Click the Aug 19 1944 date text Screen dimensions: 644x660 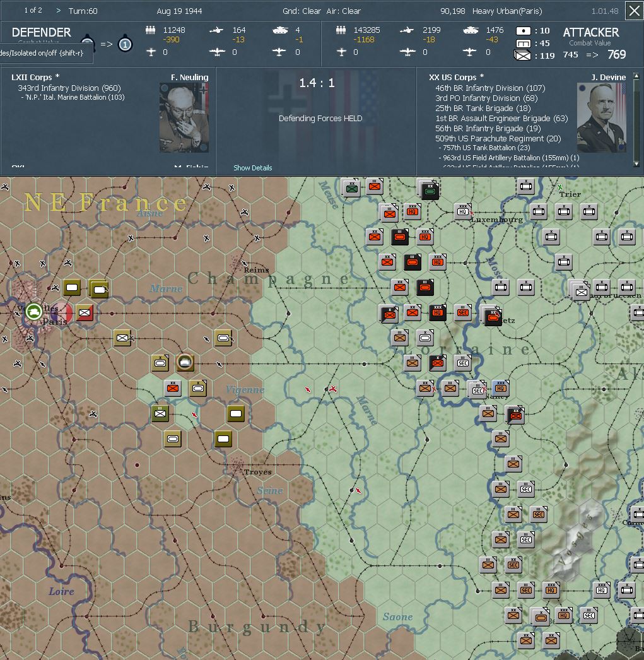pos(179,11)
